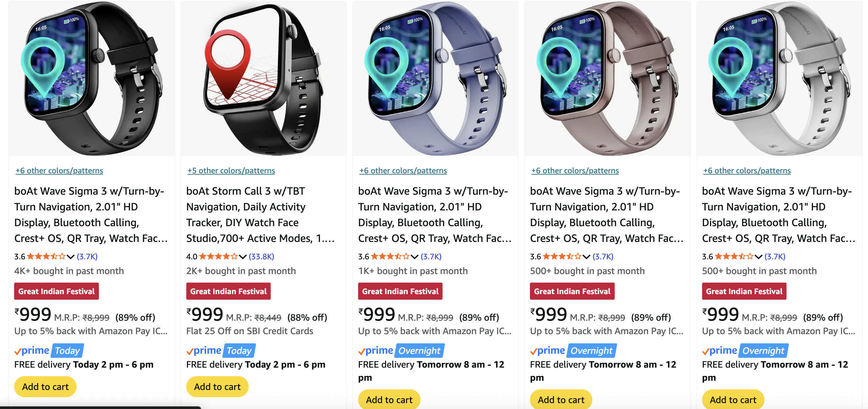Open the boAt Storm Call 3 product image
The image size is (868, 409).
point(263,78)
